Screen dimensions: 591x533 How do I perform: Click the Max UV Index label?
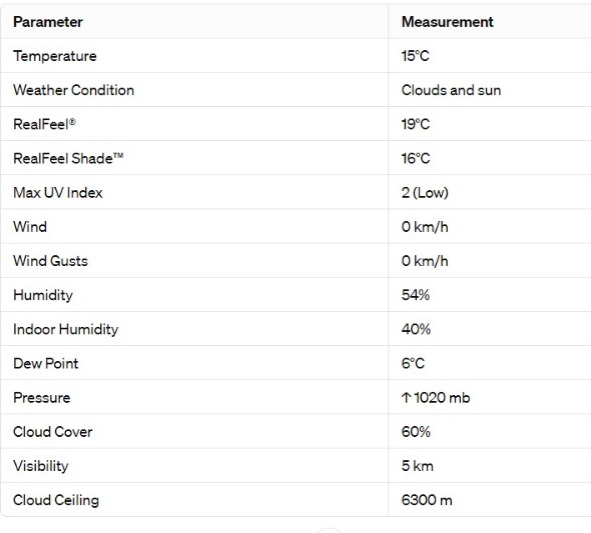click(58, 193)
